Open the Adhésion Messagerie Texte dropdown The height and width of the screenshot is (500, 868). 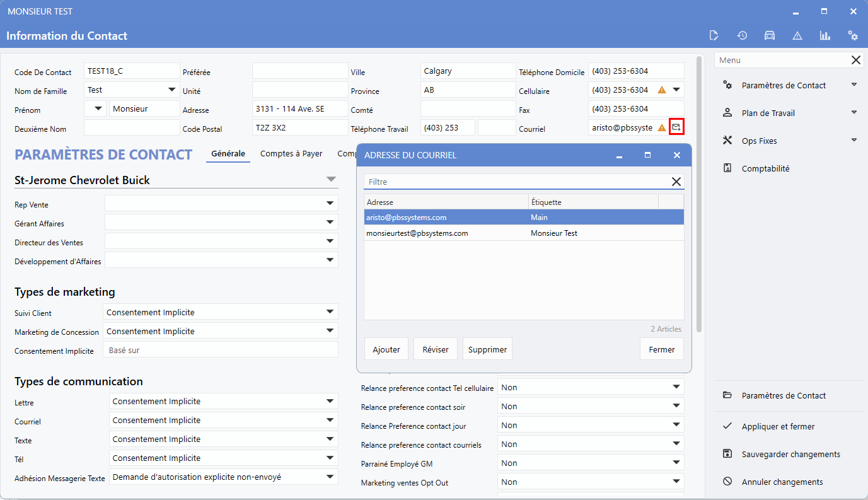point(330,477)
